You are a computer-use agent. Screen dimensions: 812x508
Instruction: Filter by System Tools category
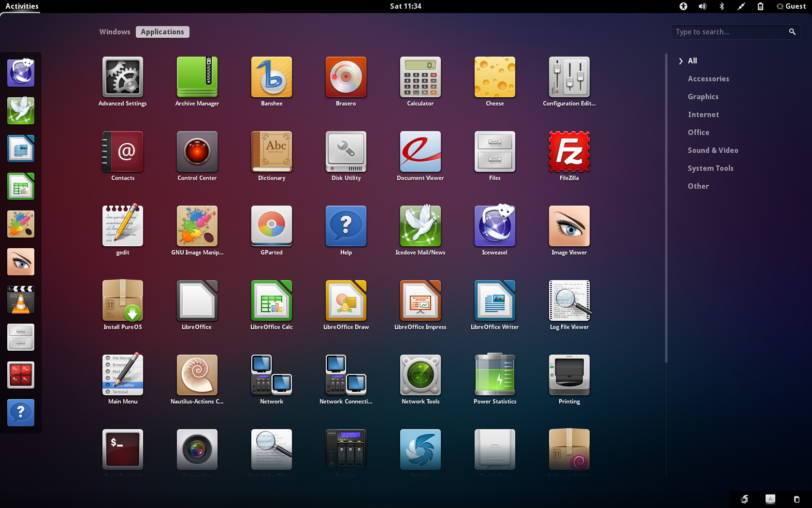pos(710,168)
